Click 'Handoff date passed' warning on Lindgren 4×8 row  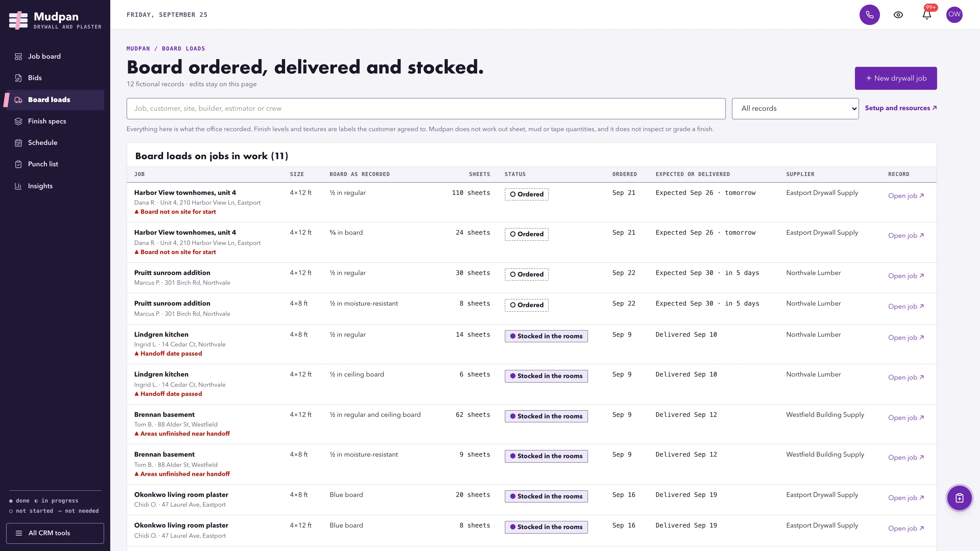point(168,354)
